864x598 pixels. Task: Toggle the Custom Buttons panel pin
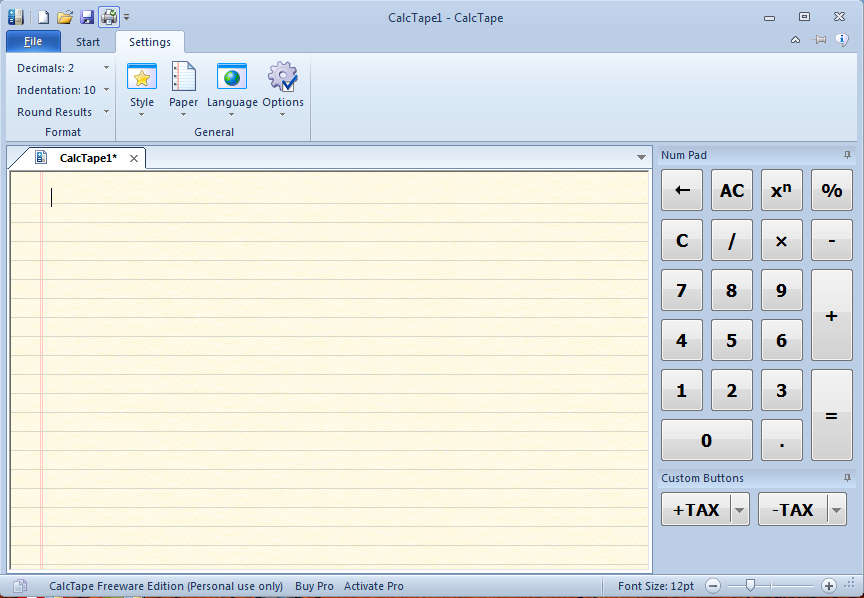pos(847,478)
